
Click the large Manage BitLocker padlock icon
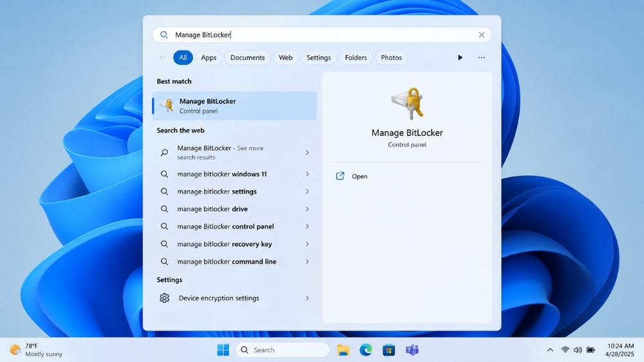[408, 103]
